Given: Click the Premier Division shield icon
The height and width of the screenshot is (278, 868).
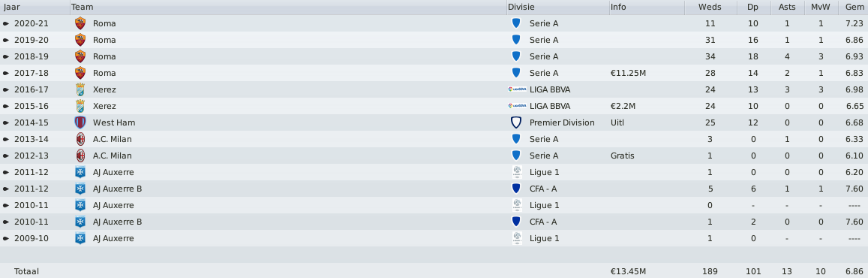Looking at the screenshot, I should 516,122.
